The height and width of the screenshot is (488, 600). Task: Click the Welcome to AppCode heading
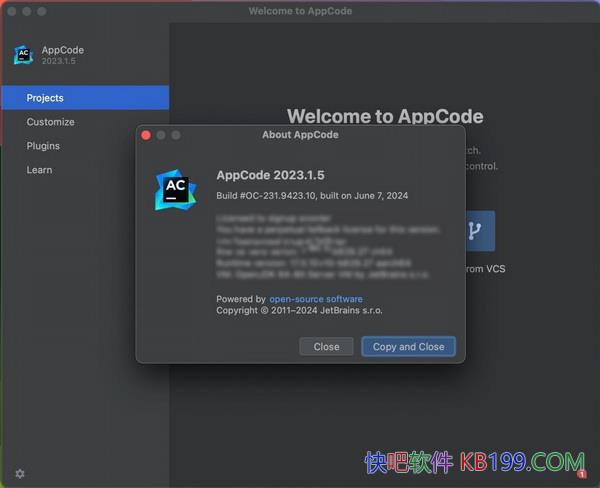[385, 116]
